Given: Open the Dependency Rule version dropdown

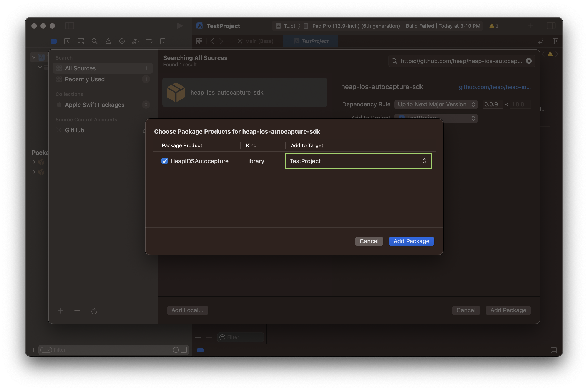Looking at the screenshot, I should [x=436, y=104].
